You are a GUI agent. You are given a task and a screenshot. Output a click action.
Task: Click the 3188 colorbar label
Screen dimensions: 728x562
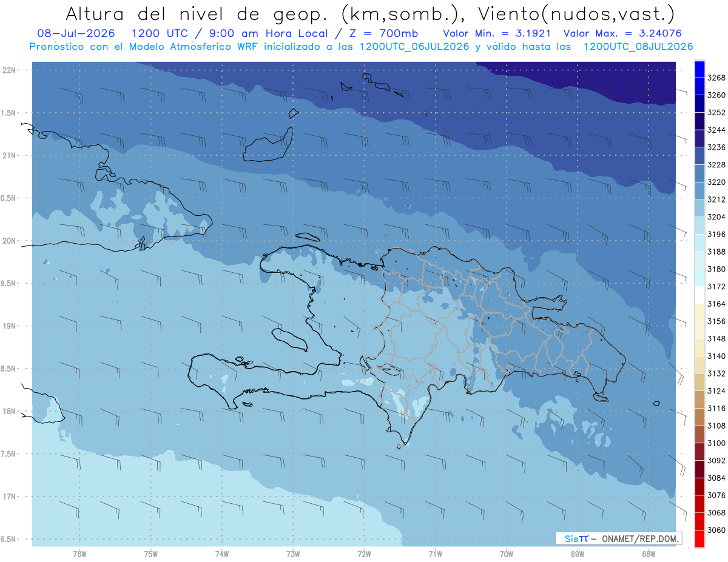pos(716,252)
